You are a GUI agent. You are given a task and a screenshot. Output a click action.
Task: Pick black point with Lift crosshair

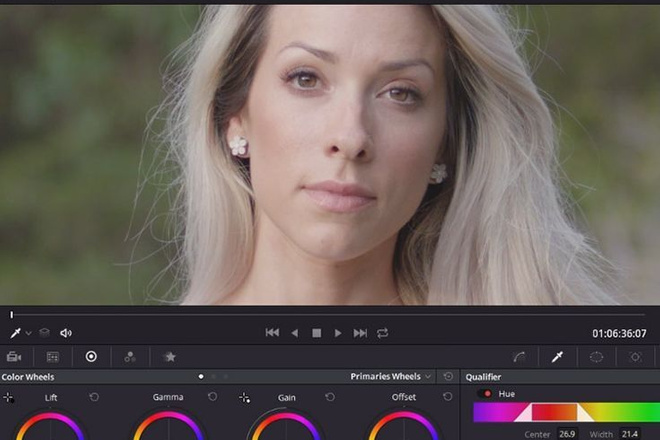[x=9, y=397]
